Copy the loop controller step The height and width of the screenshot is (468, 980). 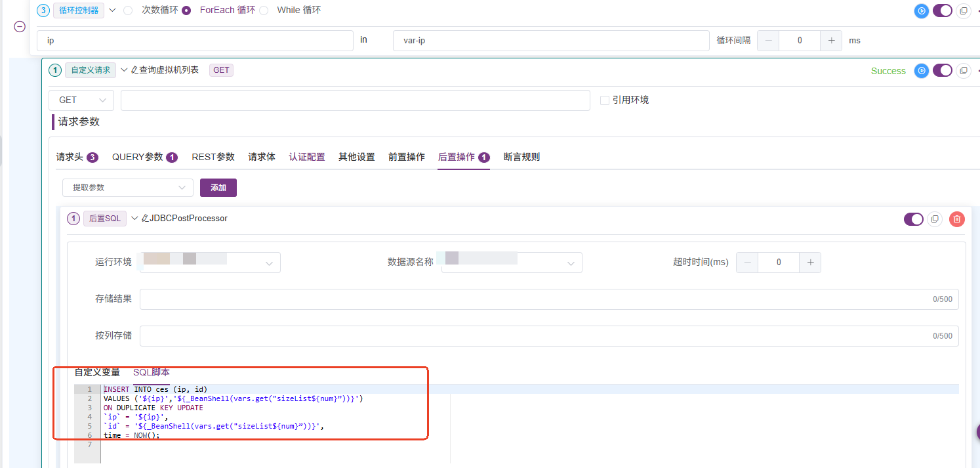[x=963, y=11]
